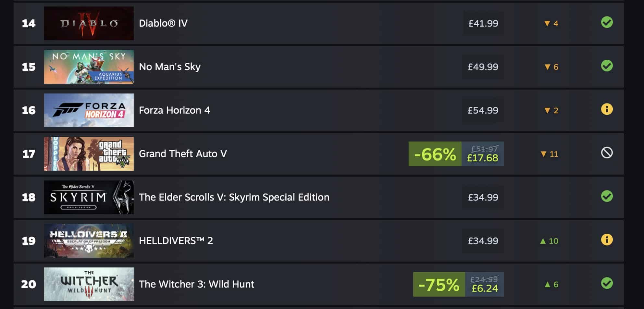Viewport: 644px width, 309px height.
Task: Click the £54.99 Forza Horizon price
Action: (x=483, y=110)
